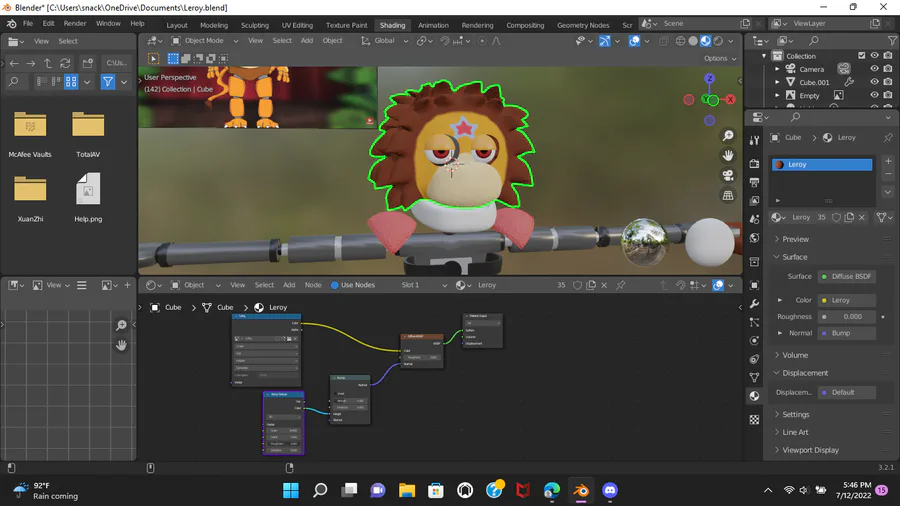Click the viewport pan hand gizmo
Image resolution: width=900 pixels, height=506 pixels.
(728, 155)
